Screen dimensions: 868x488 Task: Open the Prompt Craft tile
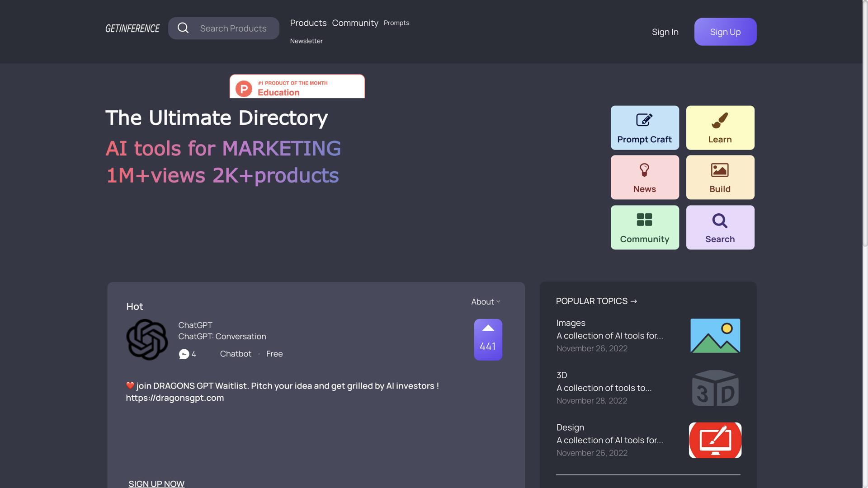(644, 127)
